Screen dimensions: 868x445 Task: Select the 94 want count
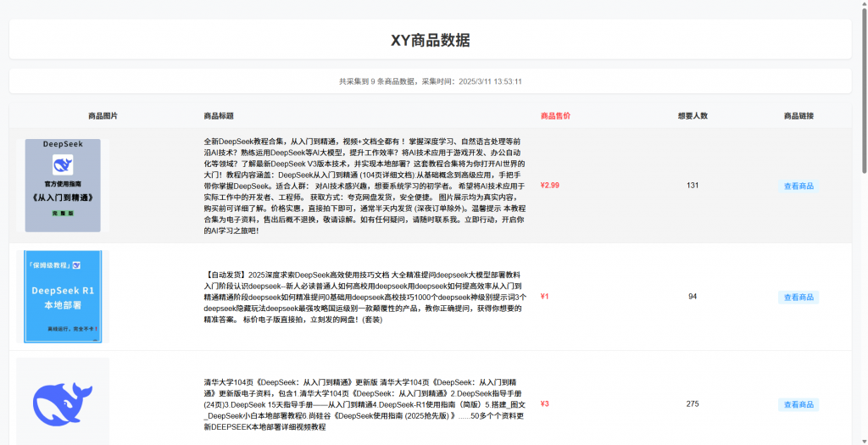pos(693,297)
